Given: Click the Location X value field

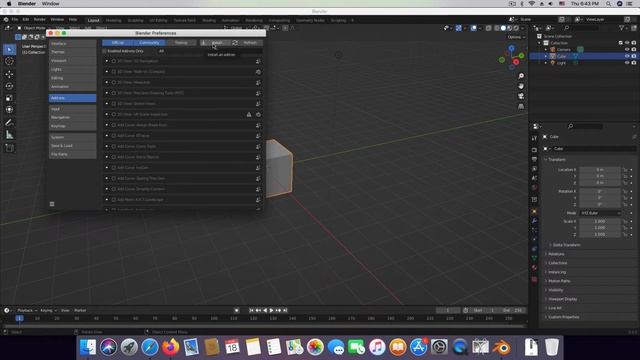Looking at the screenshot, I should tap(600, 170).
